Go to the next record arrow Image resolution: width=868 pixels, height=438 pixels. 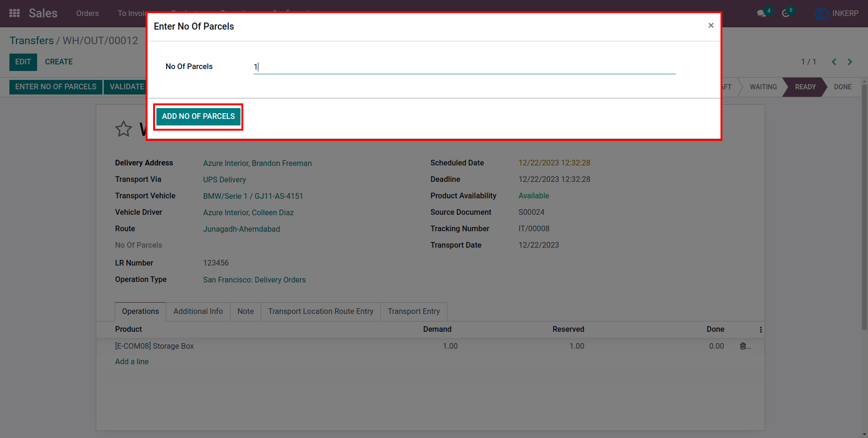click(850, 62)
